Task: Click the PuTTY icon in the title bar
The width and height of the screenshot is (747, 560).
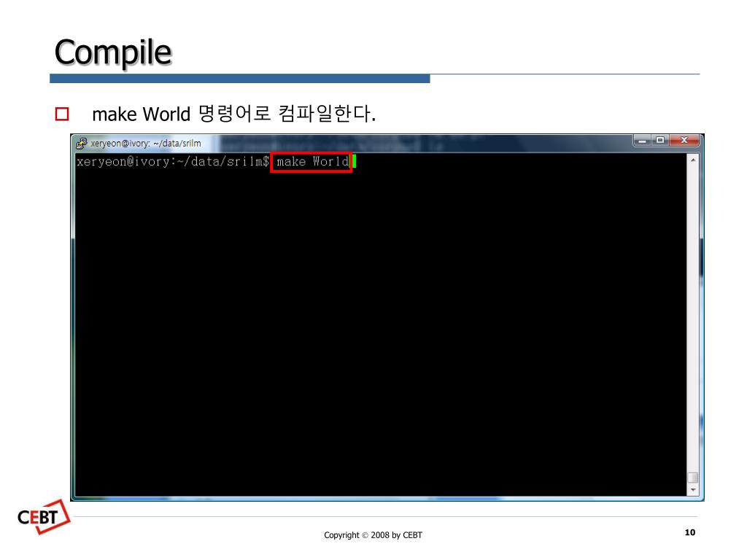Action: pyautogui.click(x=82, y=143)
